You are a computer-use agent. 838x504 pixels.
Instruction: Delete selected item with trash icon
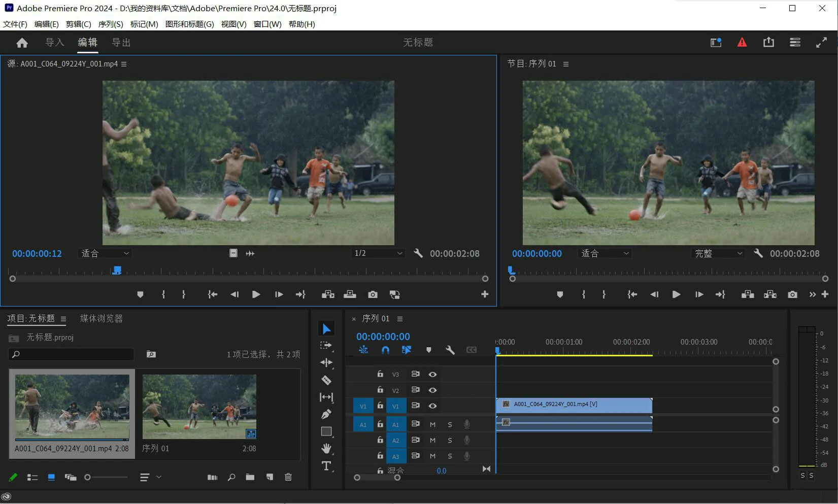pyautogui.click(x=288, y=477)
